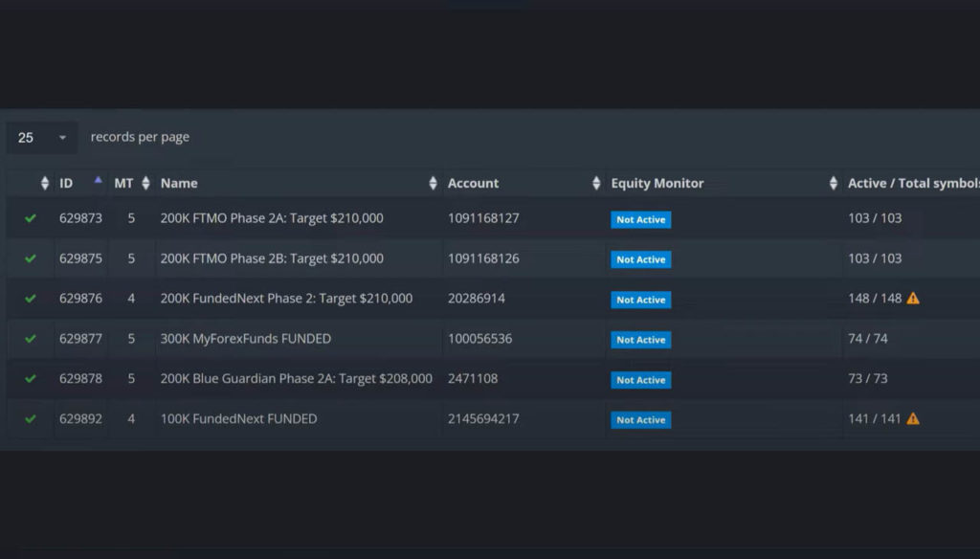
Task: Click Not Active badge for 300K MyForexFunds
Action: click(x=640, y=340)
